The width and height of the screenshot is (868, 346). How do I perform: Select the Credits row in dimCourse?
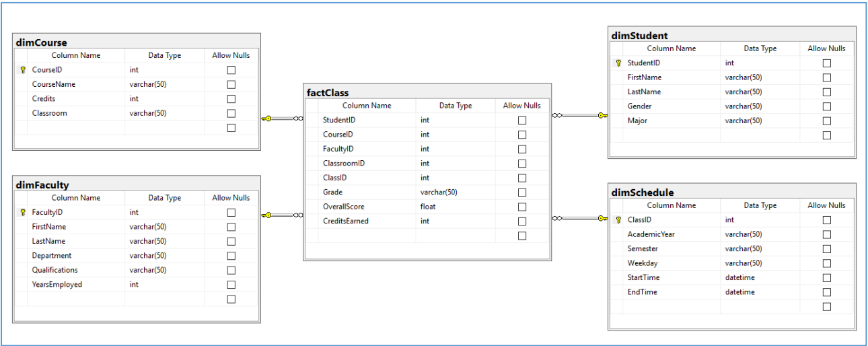(137, 99)
